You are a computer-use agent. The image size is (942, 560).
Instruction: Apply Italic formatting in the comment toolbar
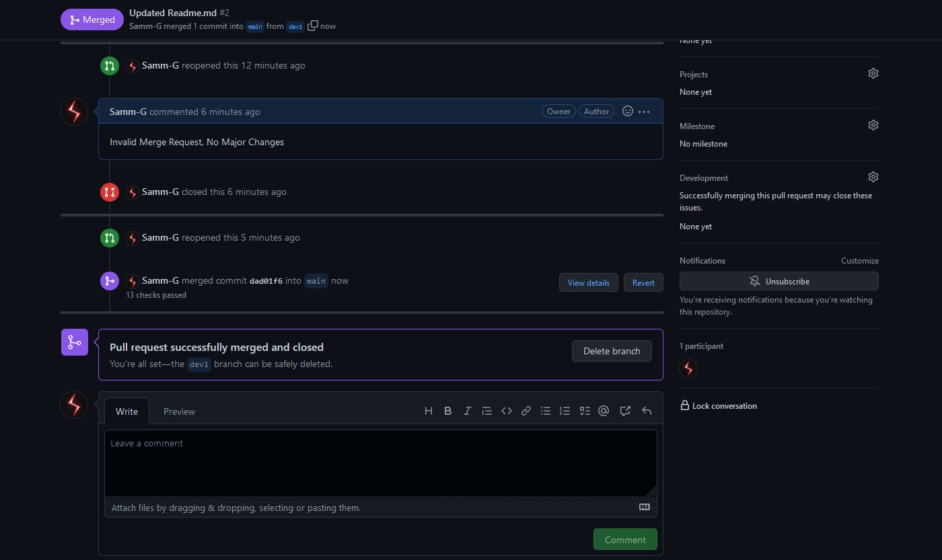467,411
